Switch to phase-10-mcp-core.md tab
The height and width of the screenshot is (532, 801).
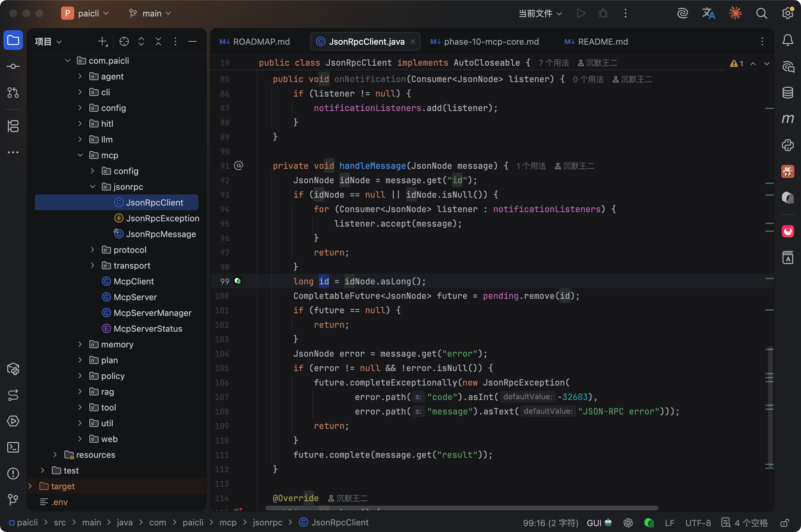(485, 41)
